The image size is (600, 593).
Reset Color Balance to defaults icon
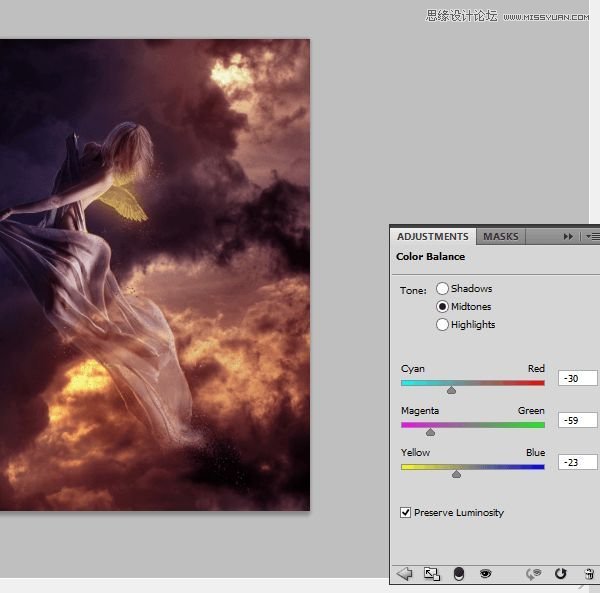[561, 573]
